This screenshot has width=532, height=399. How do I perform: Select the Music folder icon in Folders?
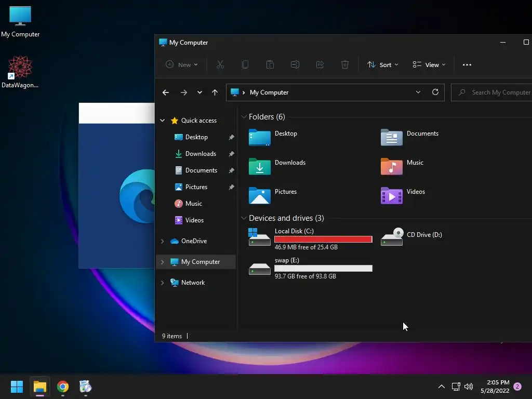[x=392, y=167]
